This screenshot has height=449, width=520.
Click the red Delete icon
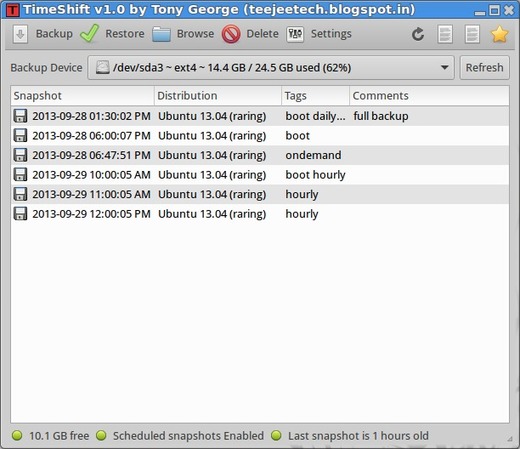[231, 34]
